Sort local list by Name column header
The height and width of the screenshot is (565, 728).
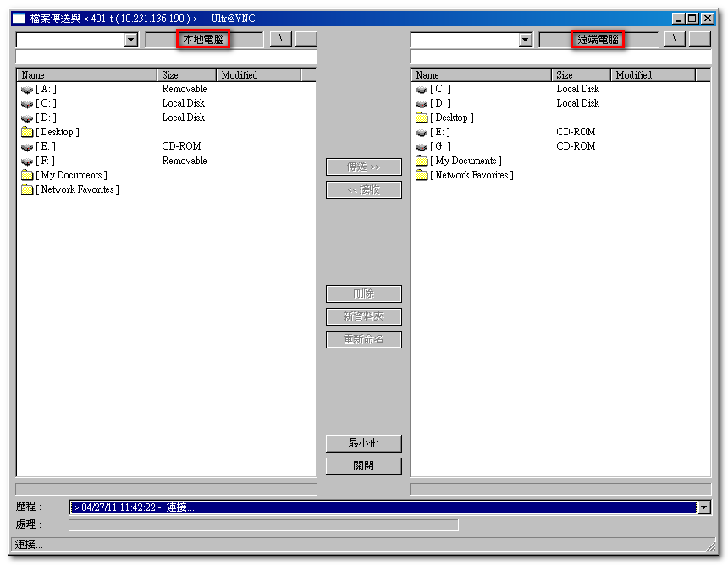(x=87, y=75)
